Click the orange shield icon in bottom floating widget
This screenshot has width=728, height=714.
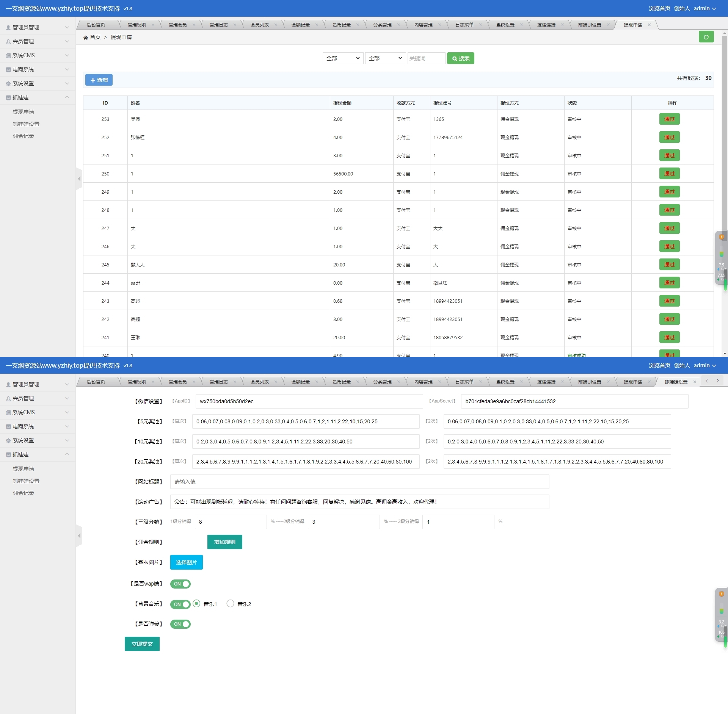(722, 594)
